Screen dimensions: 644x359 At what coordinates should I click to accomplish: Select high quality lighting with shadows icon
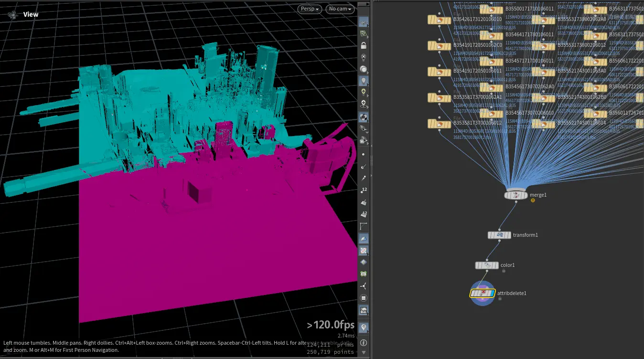(x=364, y=104)
